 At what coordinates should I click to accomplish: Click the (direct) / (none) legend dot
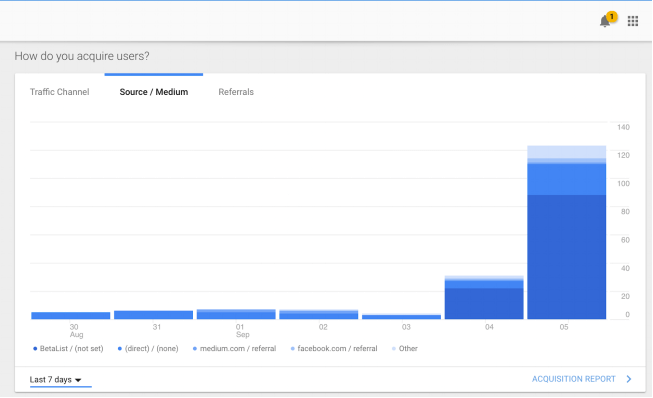click(x=120, y=349)
